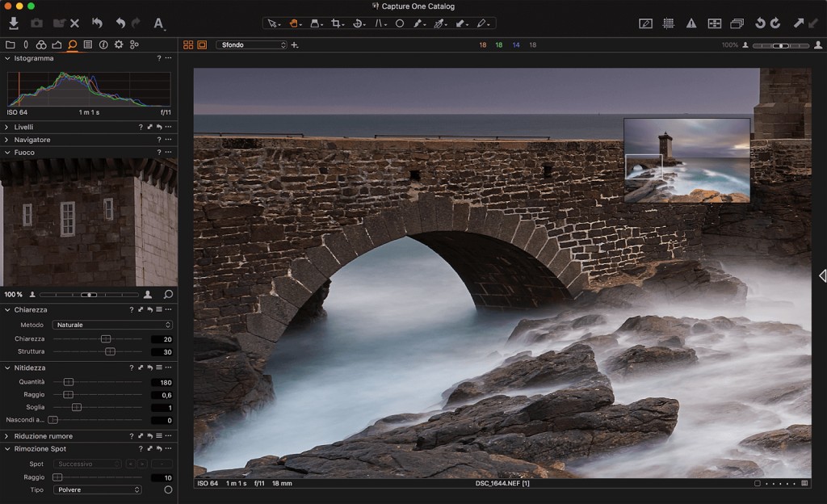Switch to the Exposure tool tab
The image size is (827, 504).
57,44
